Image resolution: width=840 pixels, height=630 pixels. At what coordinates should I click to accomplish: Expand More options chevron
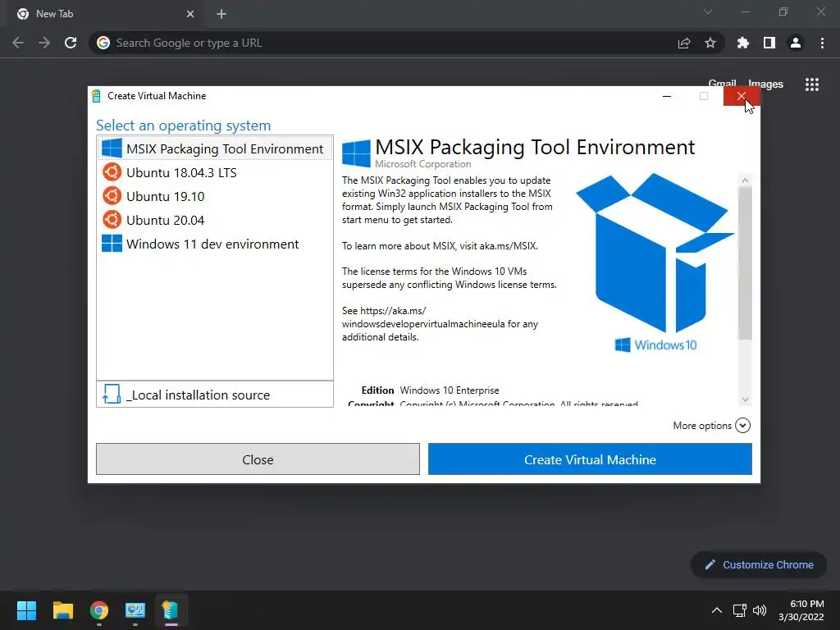(742, 426)
